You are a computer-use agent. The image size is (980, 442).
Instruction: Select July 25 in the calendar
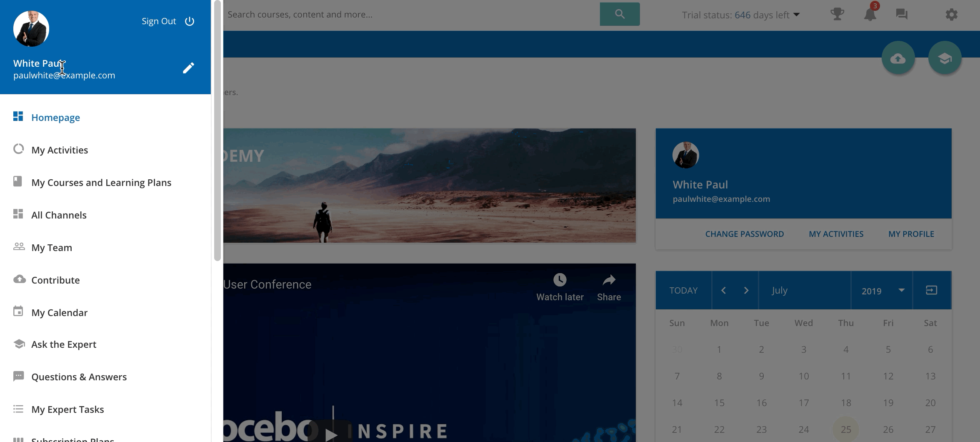pos(846,429)
